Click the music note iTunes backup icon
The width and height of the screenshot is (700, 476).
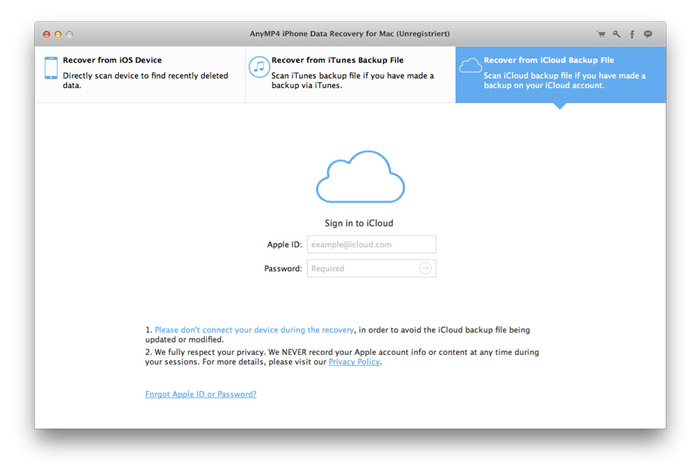tap(259, 68)
